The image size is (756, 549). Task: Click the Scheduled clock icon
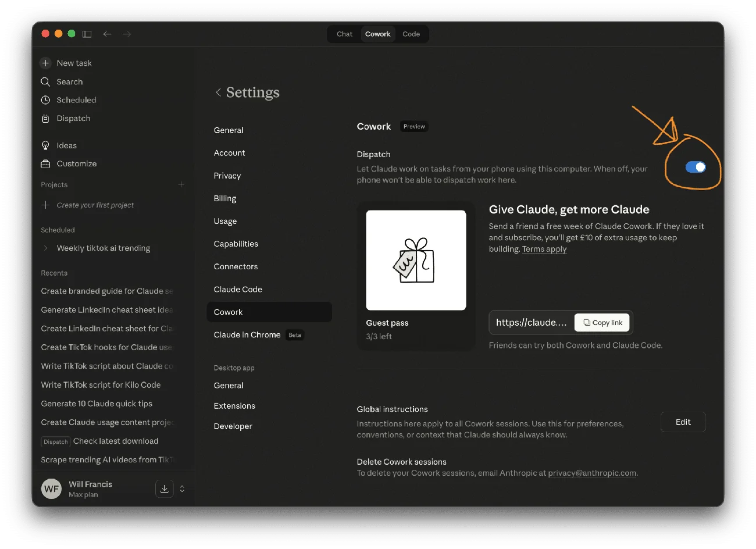click(45, 100)
